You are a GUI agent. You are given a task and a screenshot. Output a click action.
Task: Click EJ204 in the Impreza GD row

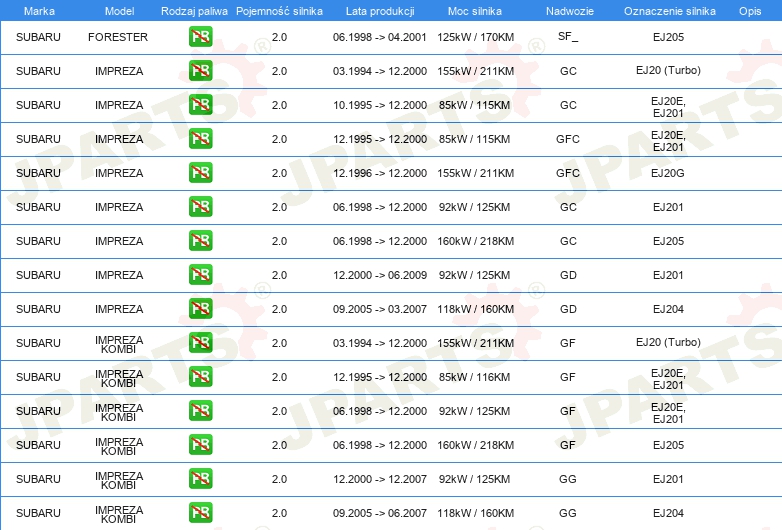click(x=668, y=309)
